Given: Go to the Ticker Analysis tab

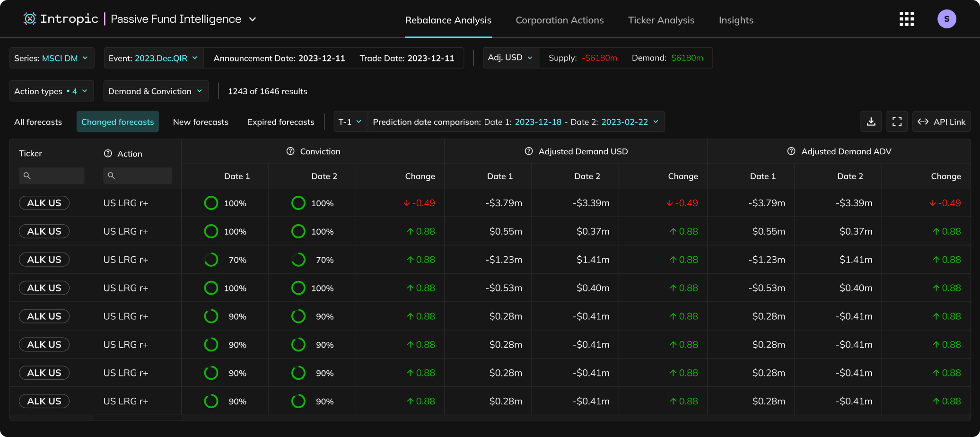Looking at the screenshot, I should coord(661,20).
